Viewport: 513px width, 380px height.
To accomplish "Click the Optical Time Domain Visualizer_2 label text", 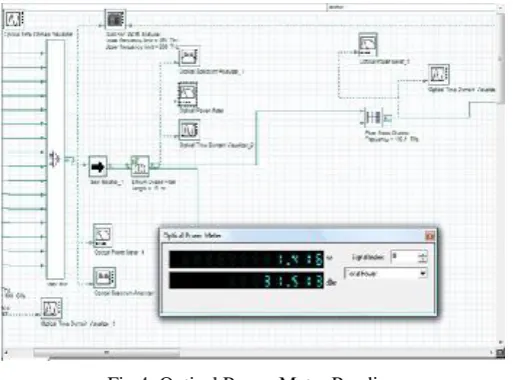I will (x=217, y=145).
